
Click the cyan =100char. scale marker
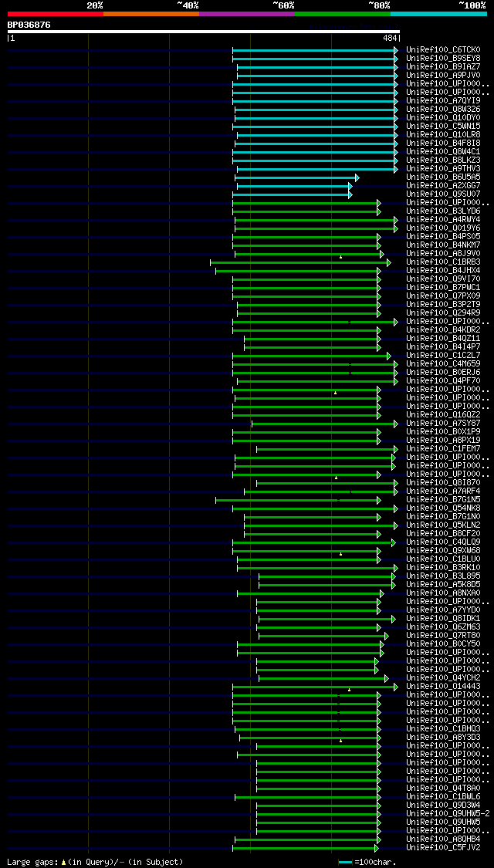(x=345, y=862)
